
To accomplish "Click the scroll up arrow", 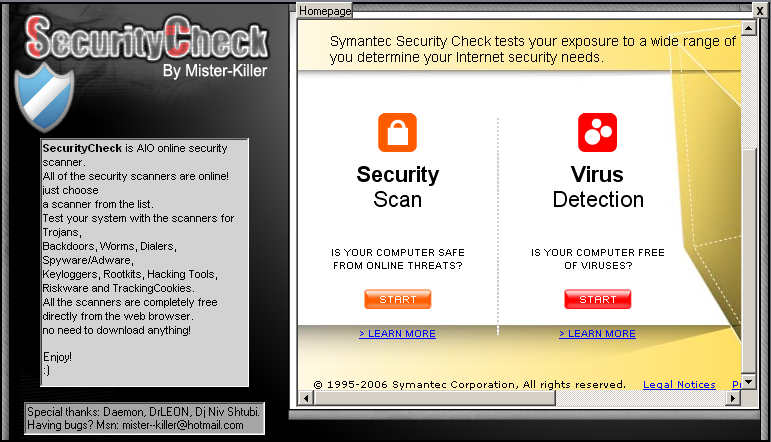I will [x=748, y=28].
